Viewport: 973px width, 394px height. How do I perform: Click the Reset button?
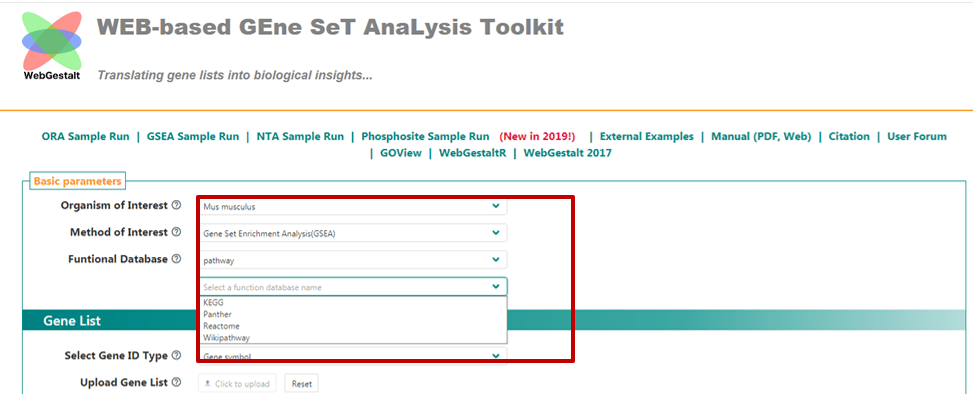click(302, 383)
